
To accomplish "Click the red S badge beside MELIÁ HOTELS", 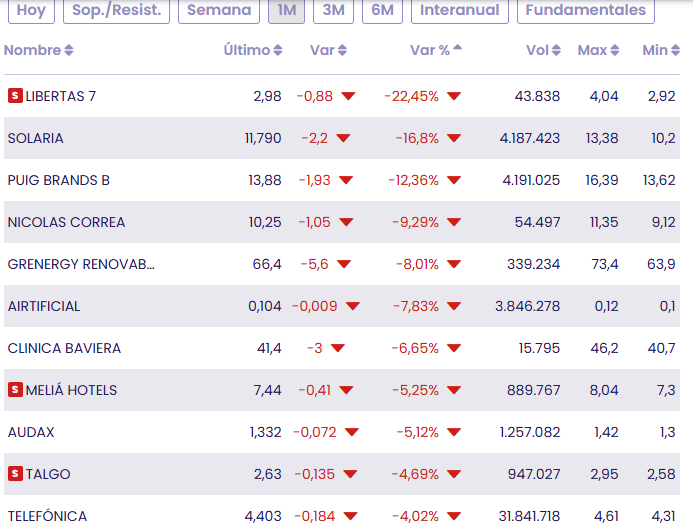I will coord(15,390).
